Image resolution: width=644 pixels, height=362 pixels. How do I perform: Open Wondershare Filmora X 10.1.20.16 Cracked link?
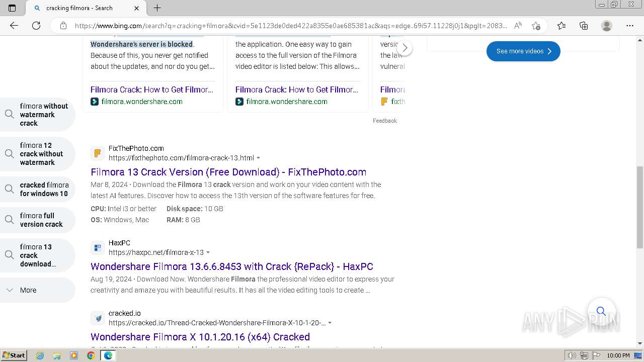200,337
